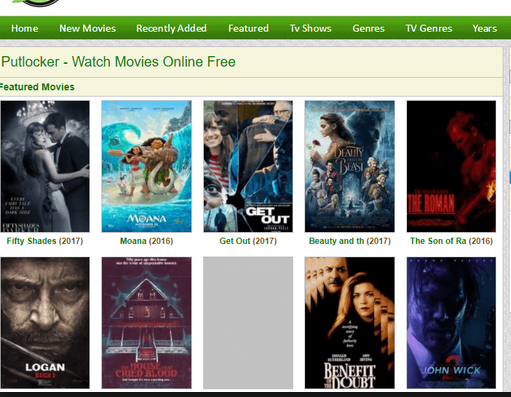Expand the Genres menu
This screenshot has height=397, width=511.
tap(368, 28)
